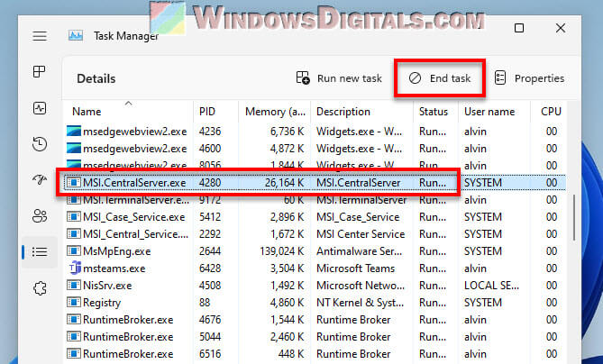603x364 pixels.
Task: Click the MSI.CentralServer.exe process icon
Action: [x=74, y=183]
